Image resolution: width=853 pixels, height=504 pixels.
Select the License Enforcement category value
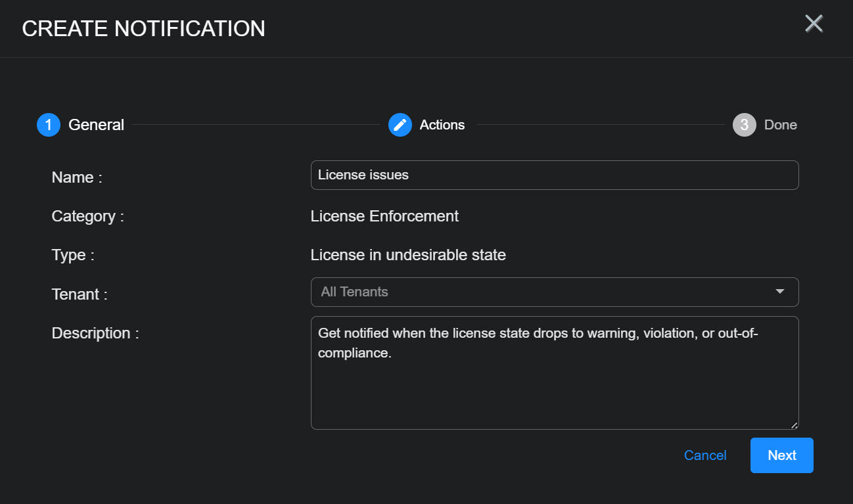point(384,216)
